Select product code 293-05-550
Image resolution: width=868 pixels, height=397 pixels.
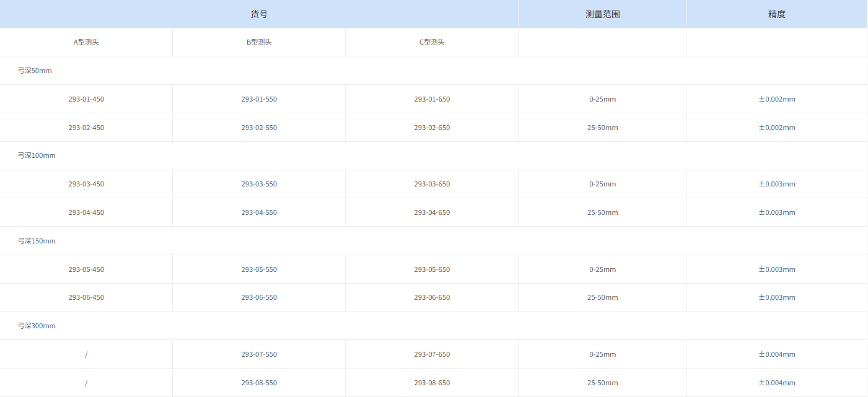pos(258,269)
